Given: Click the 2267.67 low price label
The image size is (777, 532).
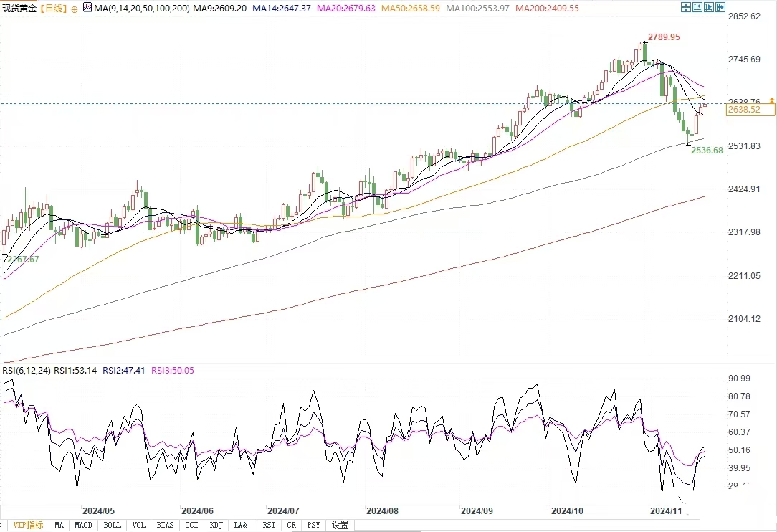Looking at the screenshot, I should [23, 260].
